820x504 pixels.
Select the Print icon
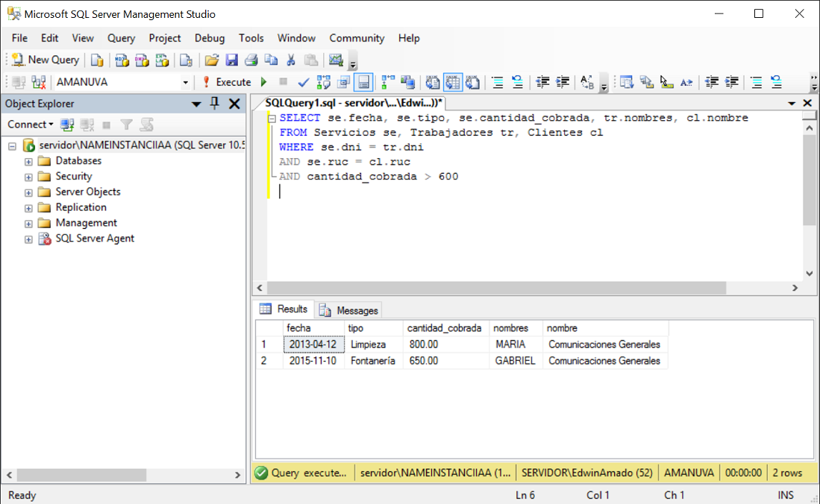(250, 60)
